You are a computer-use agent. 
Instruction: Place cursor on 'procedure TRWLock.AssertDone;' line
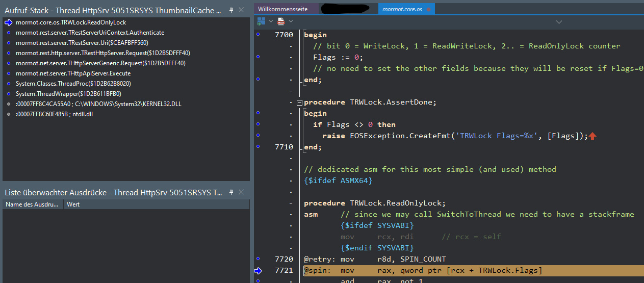(x=370, y=102)
